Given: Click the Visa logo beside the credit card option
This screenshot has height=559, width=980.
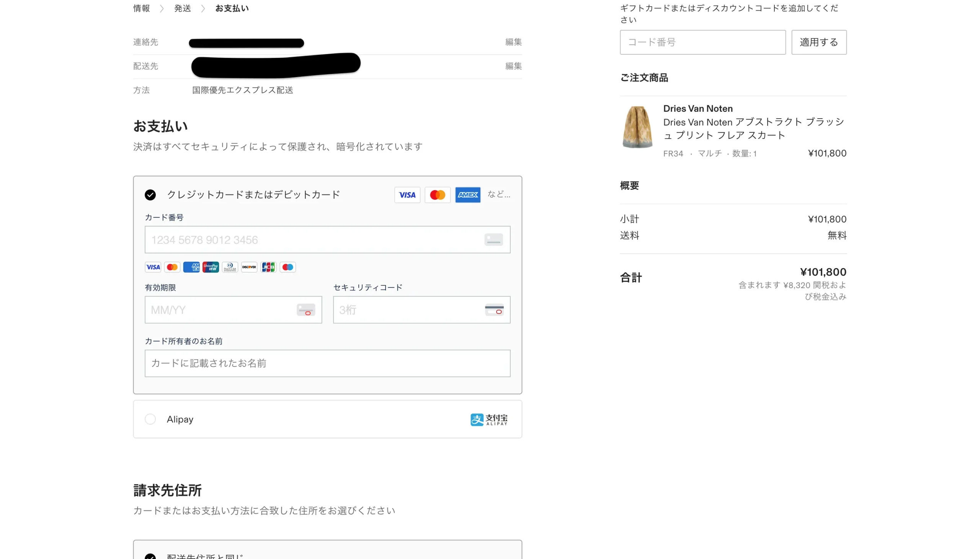Looking at the screenshot, I should coord(407,195).
